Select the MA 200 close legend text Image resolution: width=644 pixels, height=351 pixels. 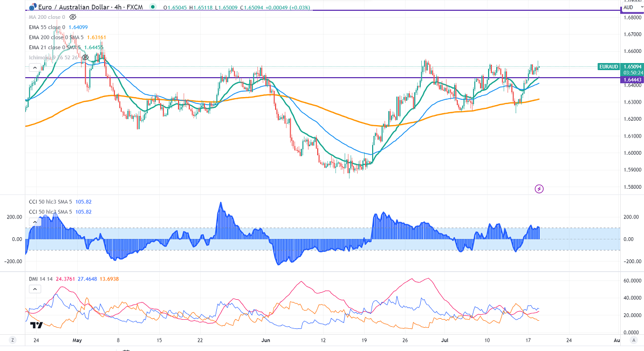click(x=47, y=17)
